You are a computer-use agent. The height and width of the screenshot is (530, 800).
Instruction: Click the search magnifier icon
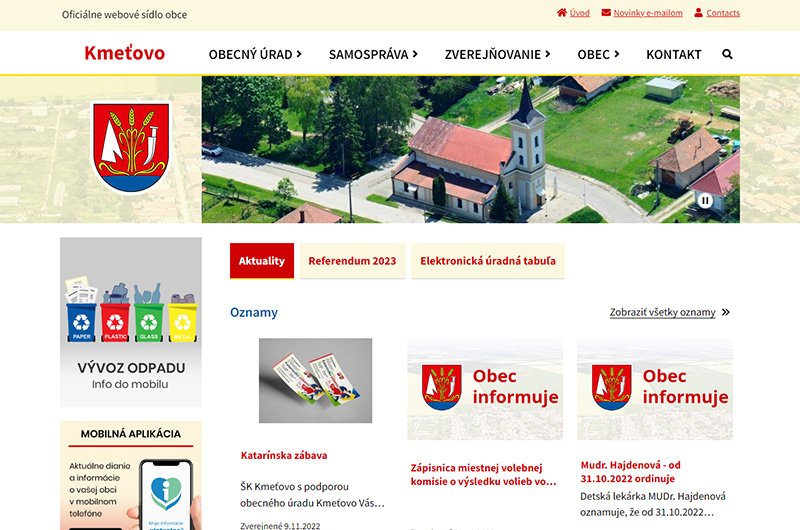[727, 54]
